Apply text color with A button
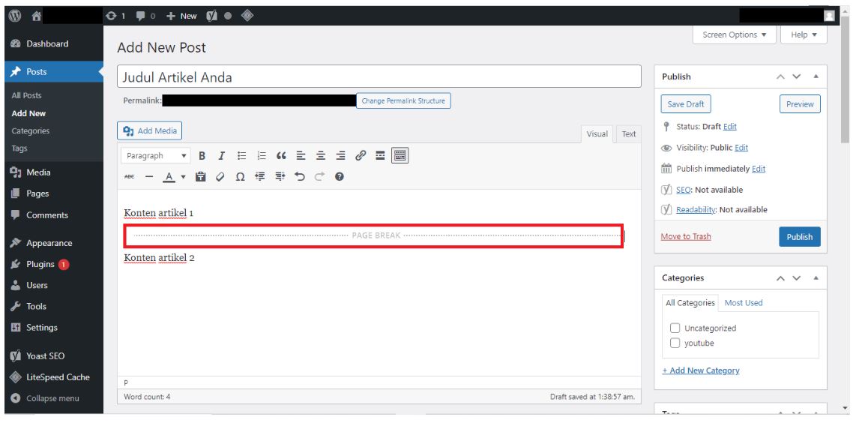 click(x=169, y=176)
